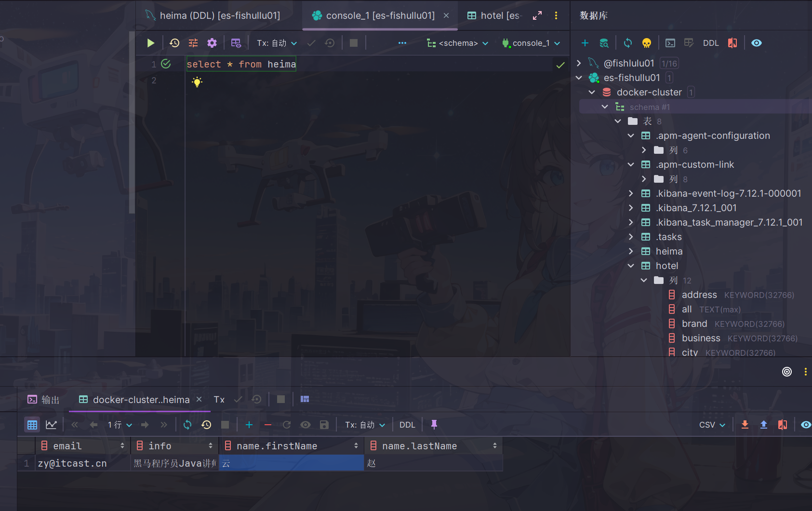The height and width of the screenshot is (511, 812).
Task: Close the docker-cluster..heima result tab
Action: [x=199, y=400]
